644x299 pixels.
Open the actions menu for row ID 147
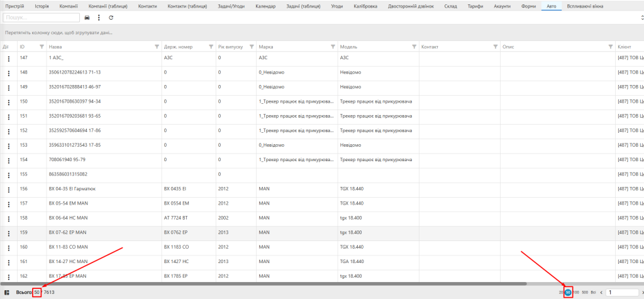[9, 59]
